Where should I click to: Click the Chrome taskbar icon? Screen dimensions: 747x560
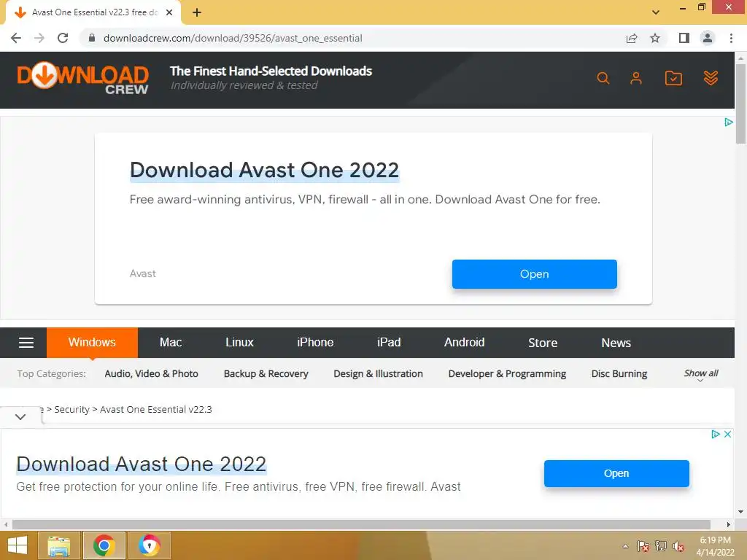tap(104, 545)
